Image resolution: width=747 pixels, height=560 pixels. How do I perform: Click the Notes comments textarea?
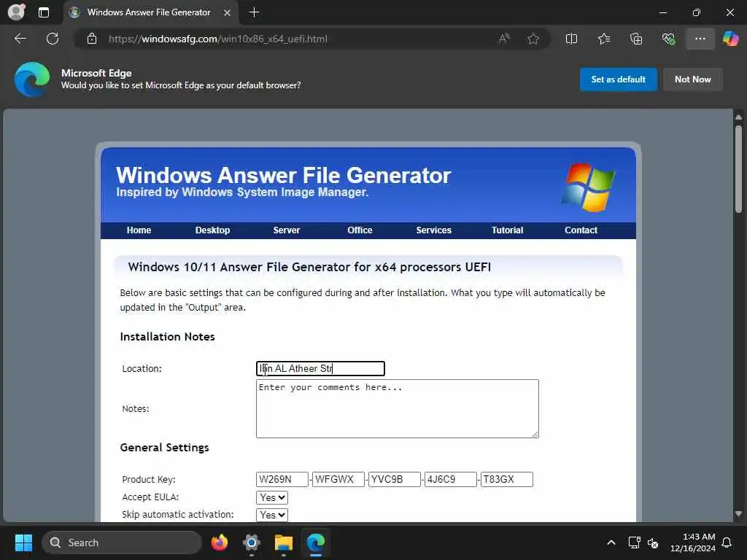(398, 408)
